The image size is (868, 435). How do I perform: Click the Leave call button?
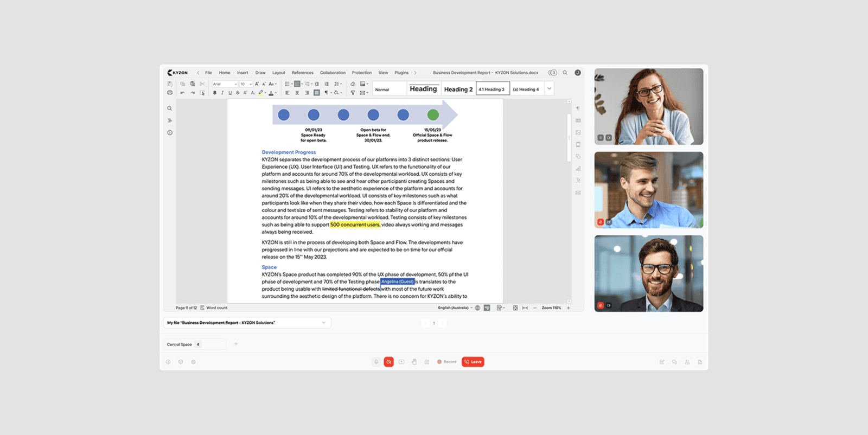473,362
